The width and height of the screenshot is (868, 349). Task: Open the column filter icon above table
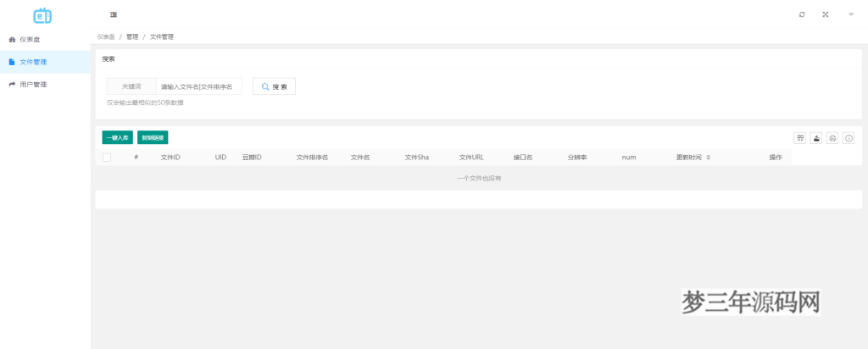[x=799, y=138]
